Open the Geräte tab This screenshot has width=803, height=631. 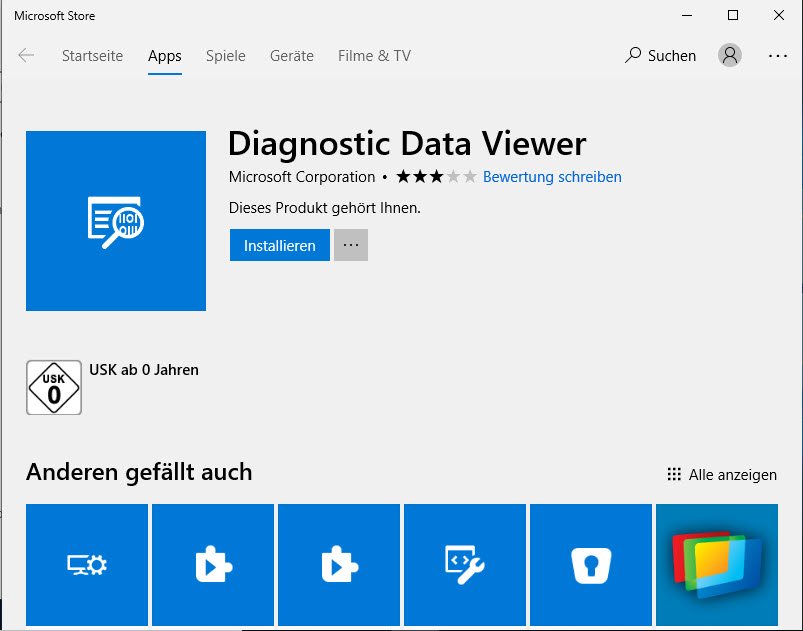(291, 55)
